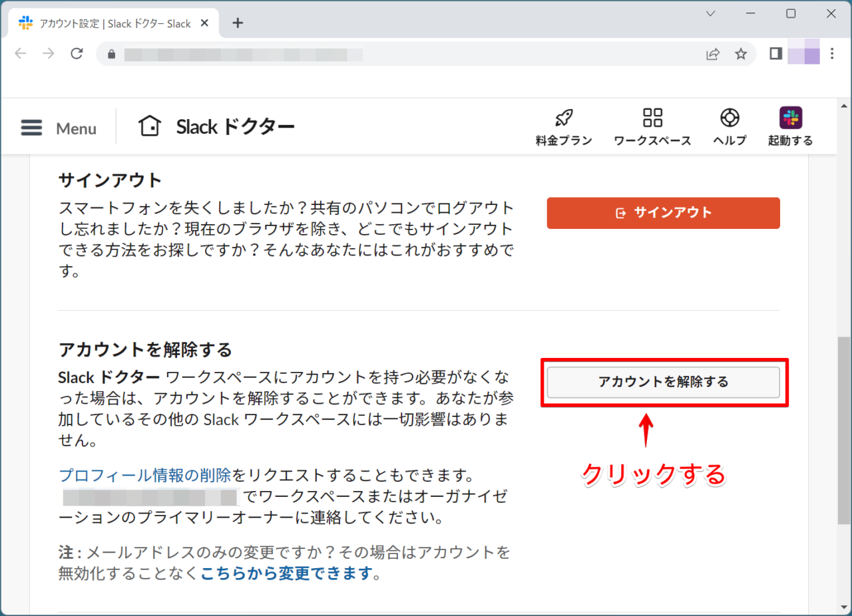Bookmark this page with star icon
This screenshot has width=852, height=616.
(x=741, y=54)
